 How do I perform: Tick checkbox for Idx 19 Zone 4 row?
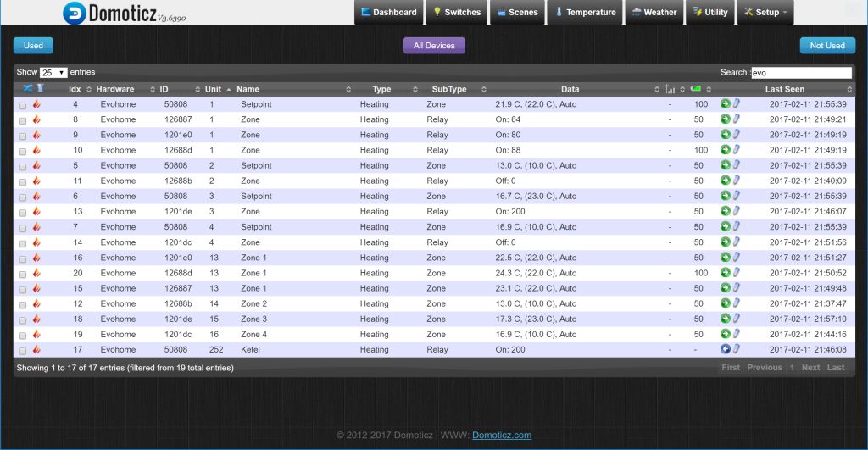coord(23,336)
